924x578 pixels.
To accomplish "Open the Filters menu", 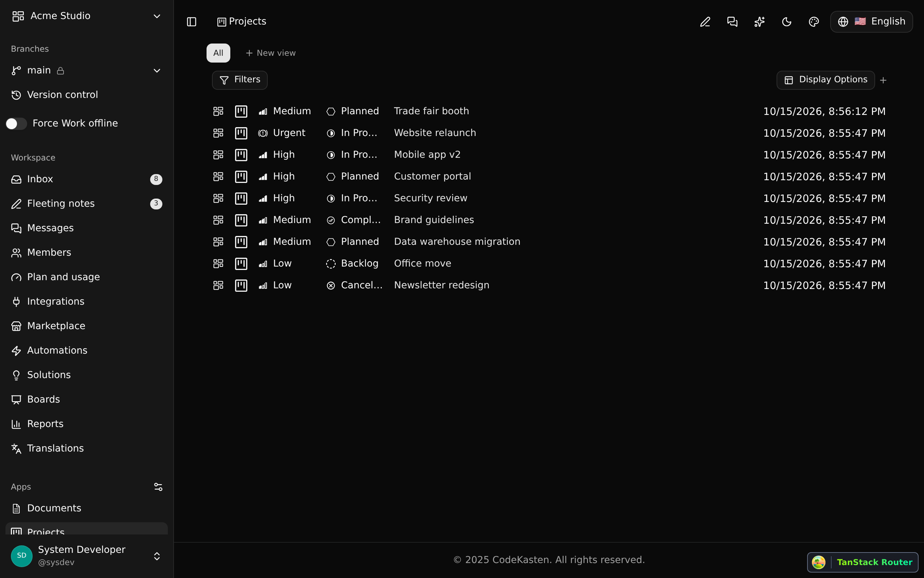I will [x=239, y=80].
